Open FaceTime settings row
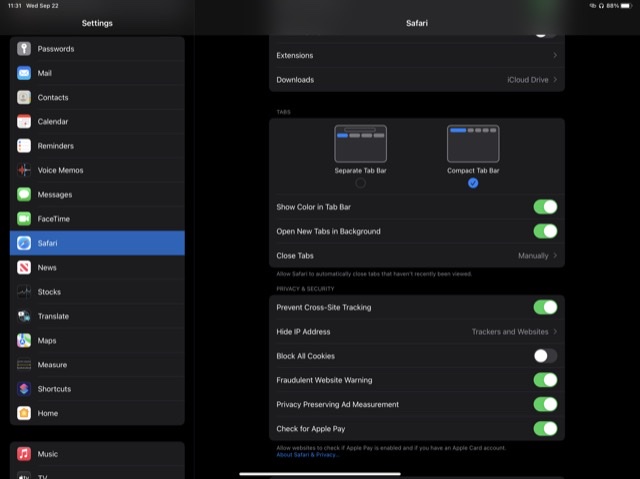Screen dimensions: 640x479 97,219
